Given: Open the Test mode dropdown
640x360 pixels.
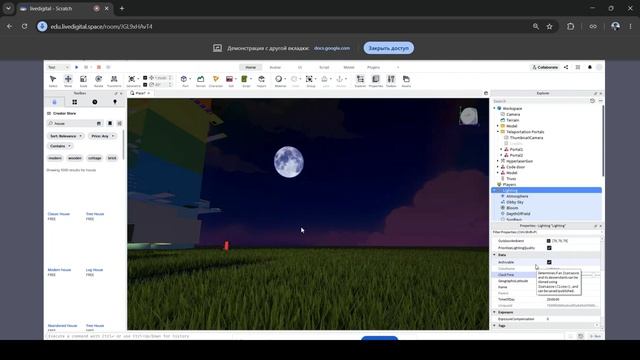Looking at the screenshot, I should 58,67.
